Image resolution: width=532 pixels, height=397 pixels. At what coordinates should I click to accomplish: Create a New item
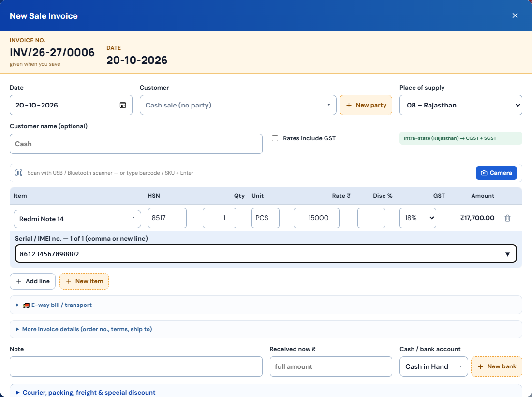84,281
